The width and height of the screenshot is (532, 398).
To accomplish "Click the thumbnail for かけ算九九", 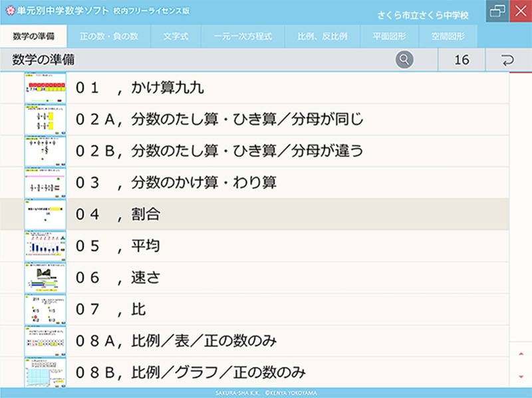I will pos(43,86).
